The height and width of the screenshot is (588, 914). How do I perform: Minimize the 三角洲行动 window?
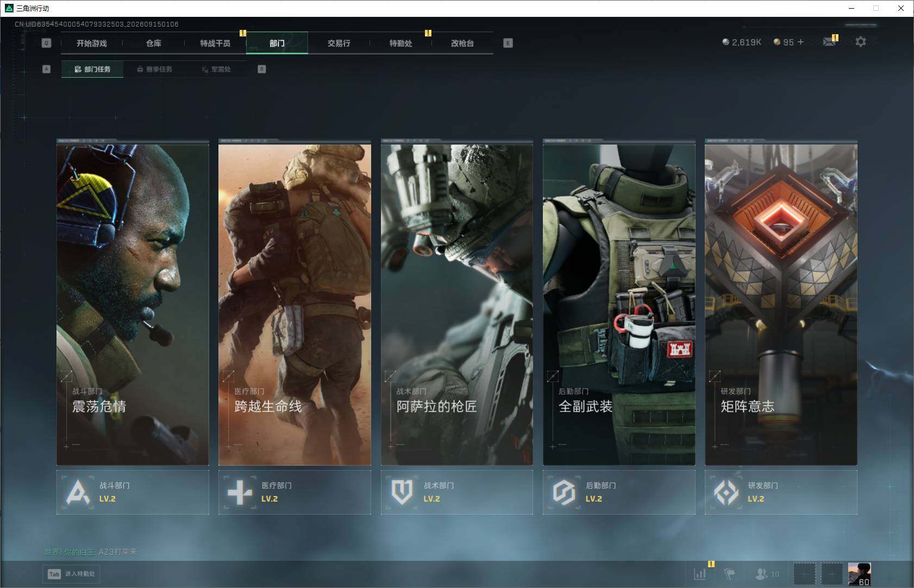tap(852, 8)
